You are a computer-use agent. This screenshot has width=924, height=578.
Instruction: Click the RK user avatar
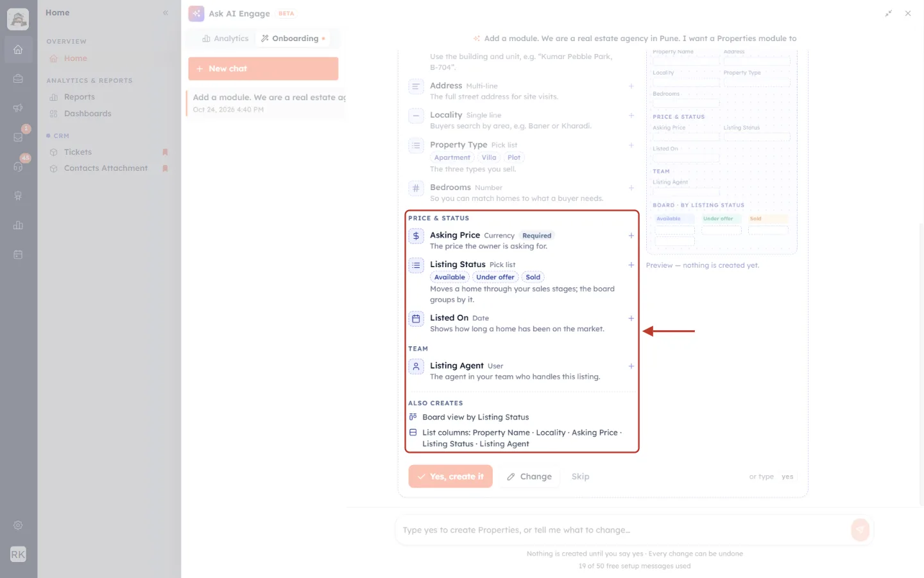pos(18,554)
